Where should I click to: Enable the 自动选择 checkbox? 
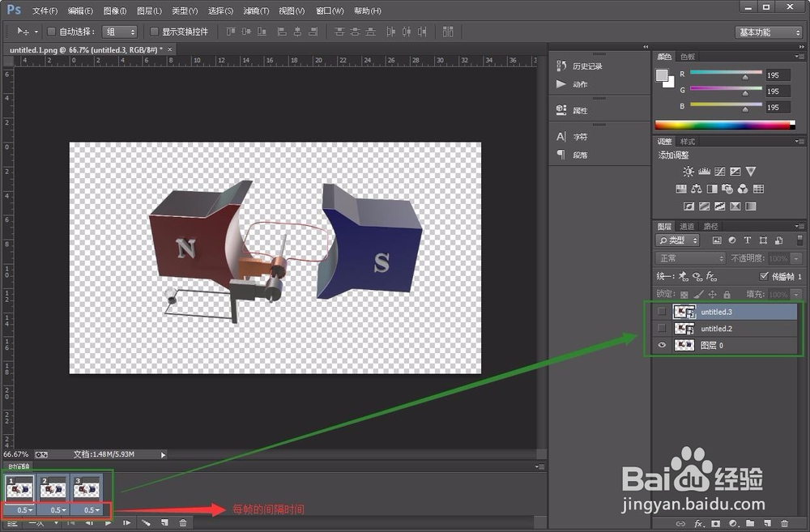click(50, 32)
